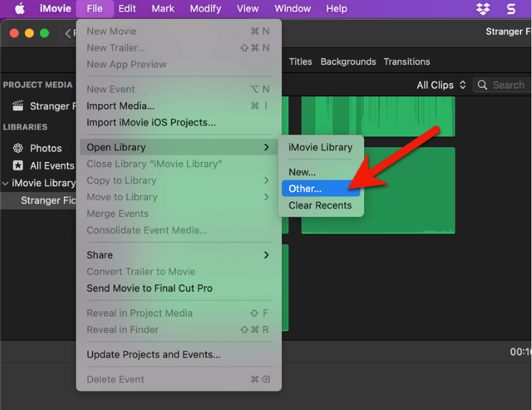Open the Mark menu
This screenshot has height=410, width=532.
[x=163, y=8]
